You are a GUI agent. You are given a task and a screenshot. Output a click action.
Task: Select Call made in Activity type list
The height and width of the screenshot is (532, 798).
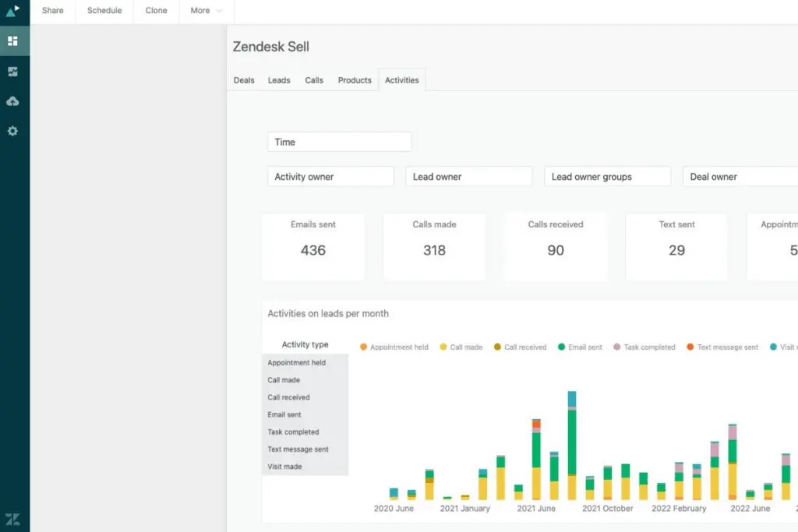pos(305,380)
